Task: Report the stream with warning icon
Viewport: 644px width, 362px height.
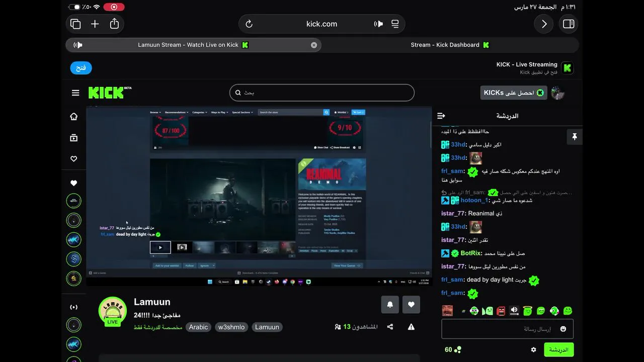Action: pyautogui.click(x=411, y=327)
